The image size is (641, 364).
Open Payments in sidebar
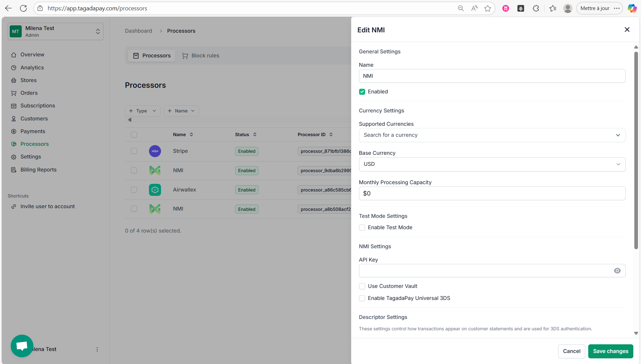click(32, 131)
